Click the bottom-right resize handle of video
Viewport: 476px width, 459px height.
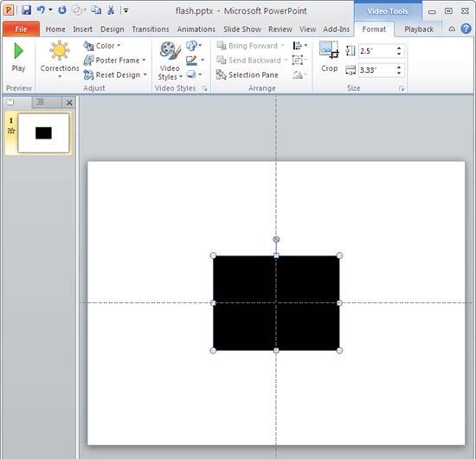(339, 351)
